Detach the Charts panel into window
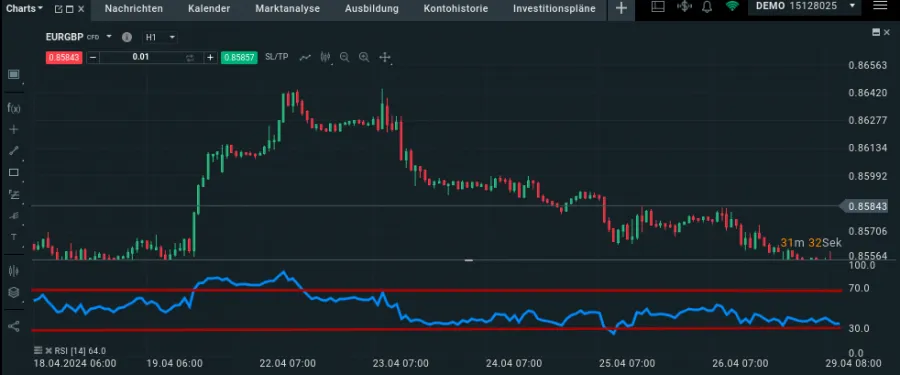 [59, 9]
